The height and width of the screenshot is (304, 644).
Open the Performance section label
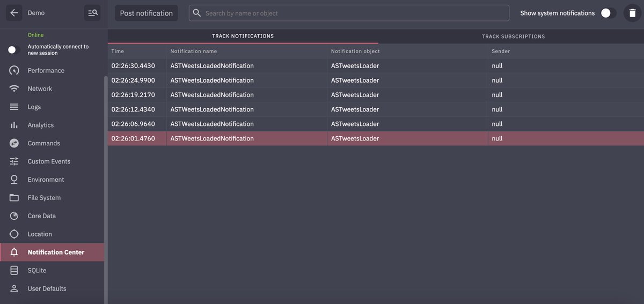coord(46,71)
